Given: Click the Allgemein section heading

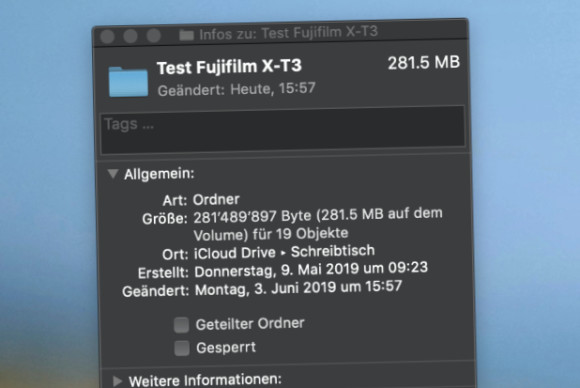Looking at the screenshot, I should (159, 174).
